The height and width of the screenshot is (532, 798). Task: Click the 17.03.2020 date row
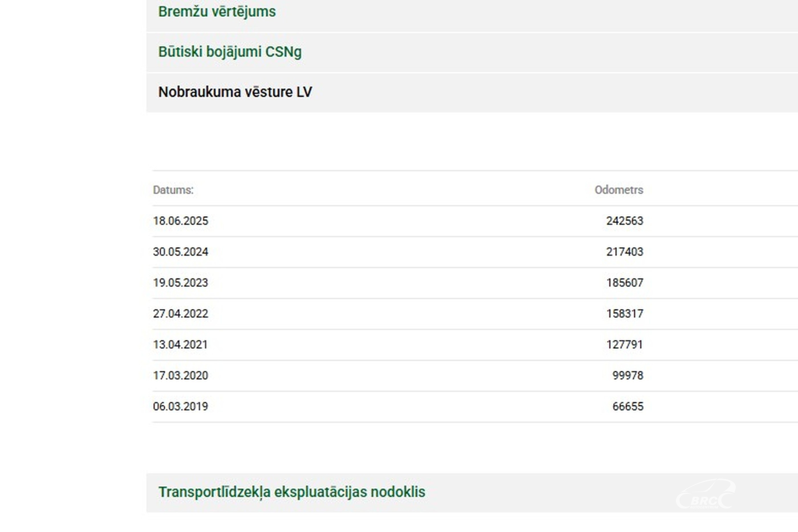pyautogui.click(x=180, y=376)
